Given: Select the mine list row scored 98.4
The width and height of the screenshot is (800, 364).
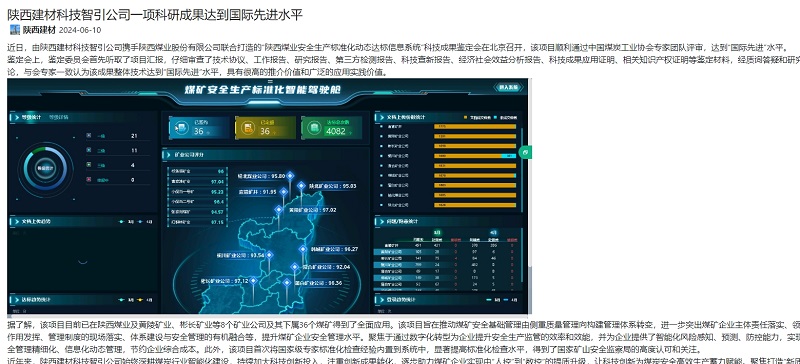Looking at the screenshot, I should click(196, 202).
